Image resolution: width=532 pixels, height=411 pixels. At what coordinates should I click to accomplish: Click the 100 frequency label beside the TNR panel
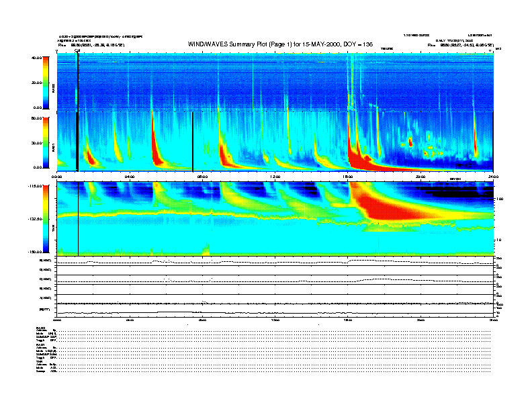(x=499, y=199)
